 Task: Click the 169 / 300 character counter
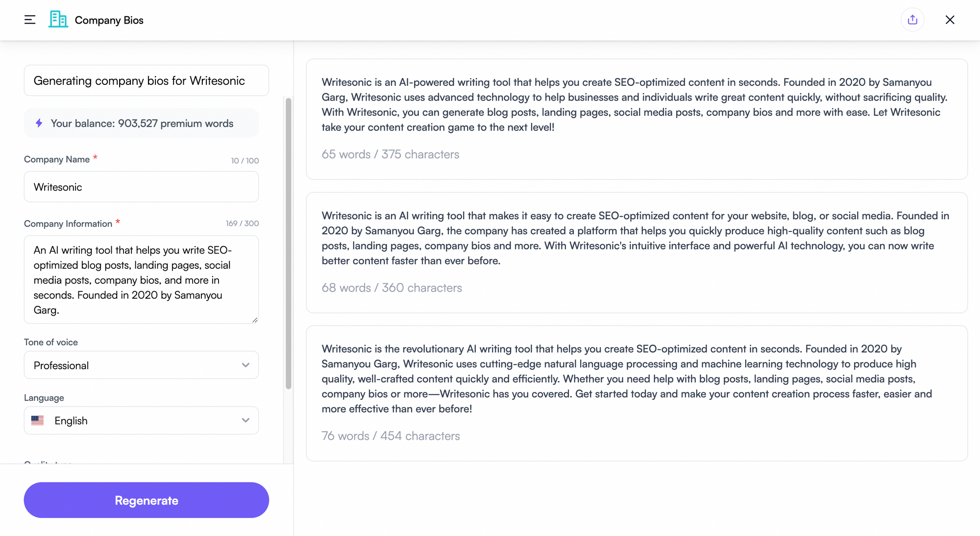(242, 224)
